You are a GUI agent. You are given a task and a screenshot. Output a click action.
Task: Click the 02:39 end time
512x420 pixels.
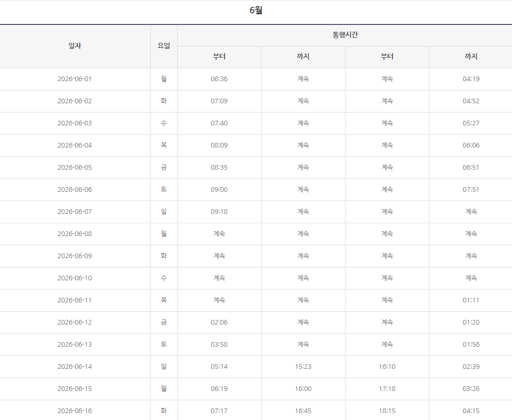471,367
